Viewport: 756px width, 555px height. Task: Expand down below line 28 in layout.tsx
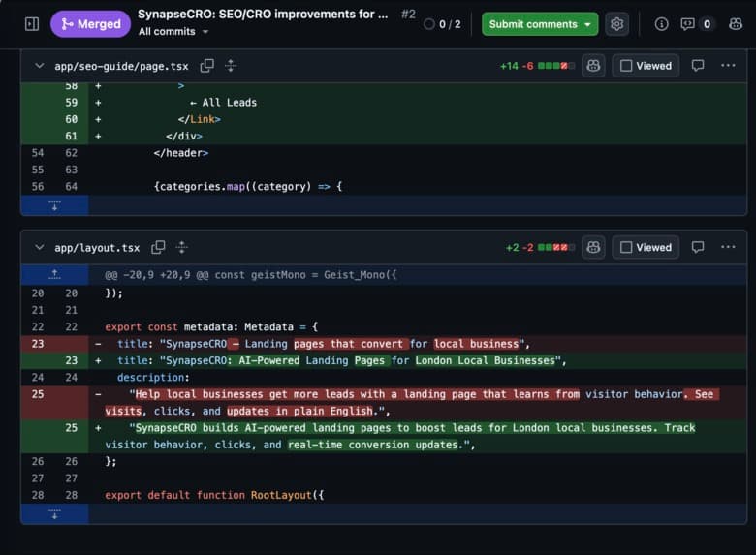click(x=54, y=514)
